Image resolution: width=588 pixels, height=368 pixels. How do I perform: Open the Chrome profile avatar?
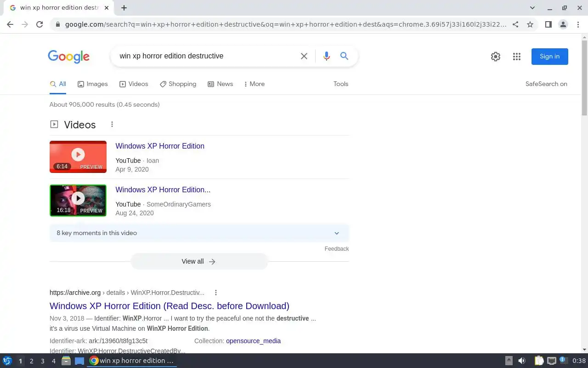click(x=563, y=24)
